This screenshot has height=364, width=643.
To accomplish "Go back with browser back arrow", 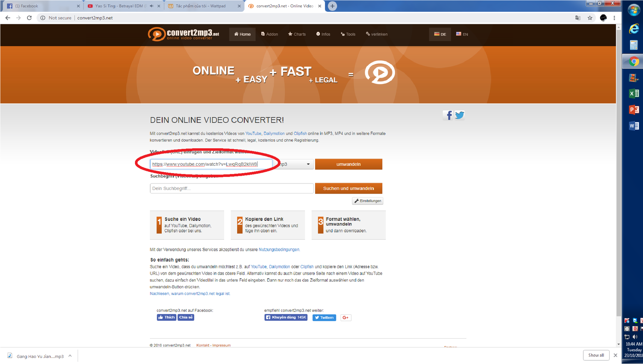I will (x=8, y=18).
